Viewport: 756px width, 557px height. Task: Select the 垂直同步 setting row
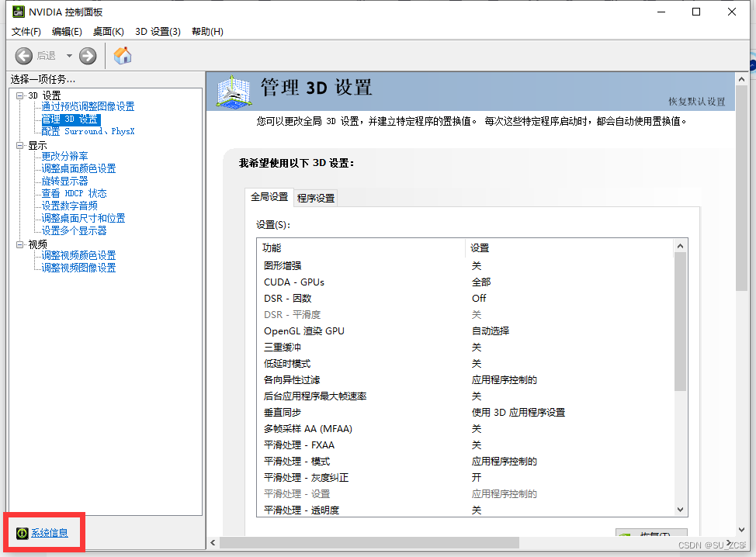point(465,413)
